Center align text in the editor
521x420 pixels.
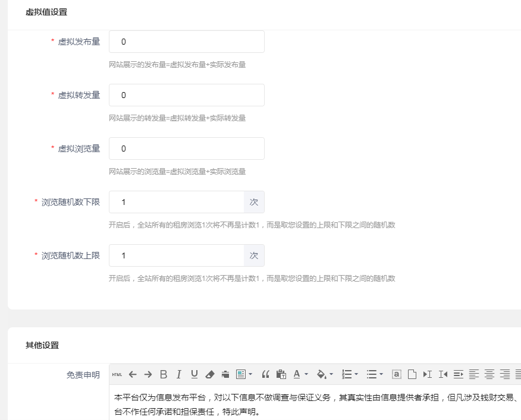tap(489, 374)
